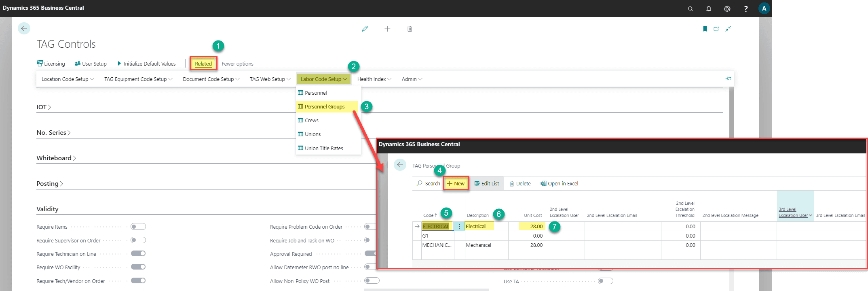Toggle Require Tech/Vendor on Order switch

[138, 280]
